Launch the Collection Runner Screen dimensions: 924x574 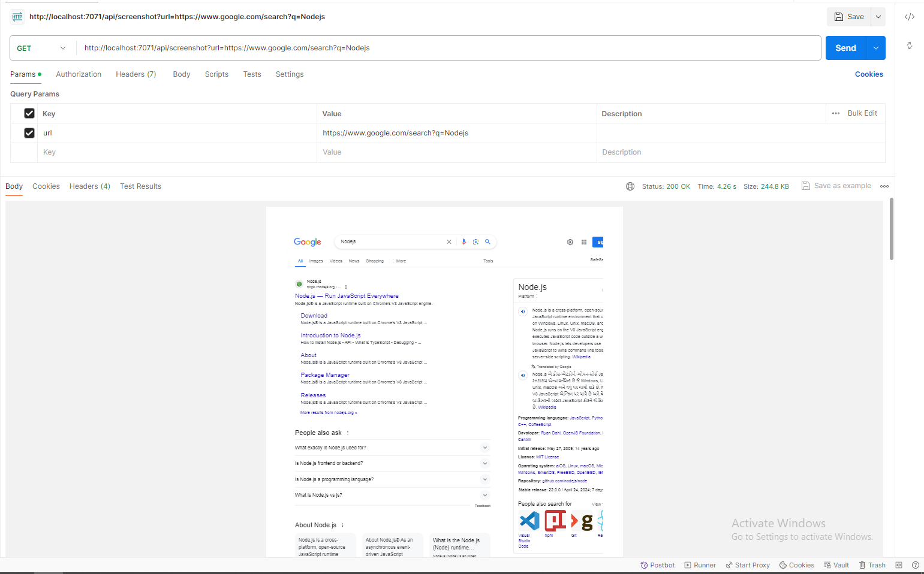point(699,564)
